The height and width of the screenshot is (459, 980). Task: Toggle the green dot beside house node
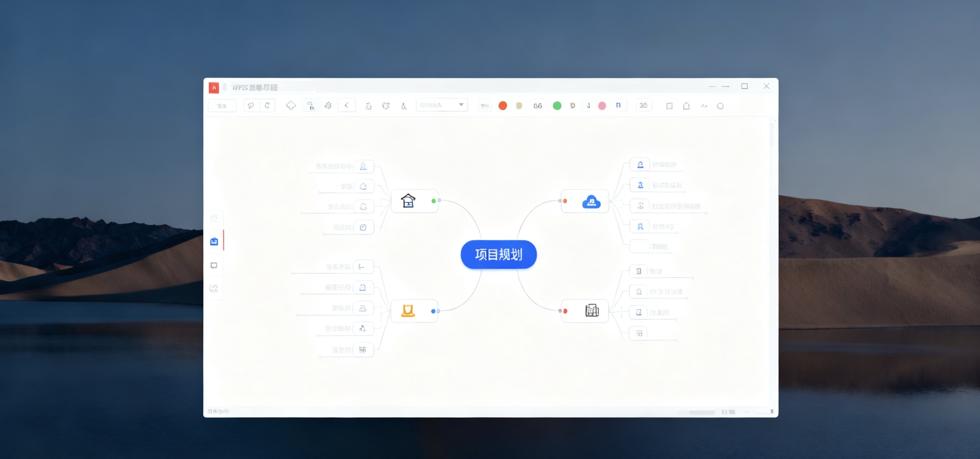434,201
